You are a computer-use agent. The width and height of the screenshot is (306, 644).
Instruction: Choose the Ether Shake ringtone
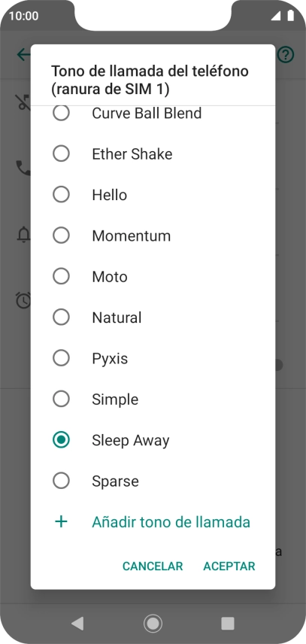point(61,154)
